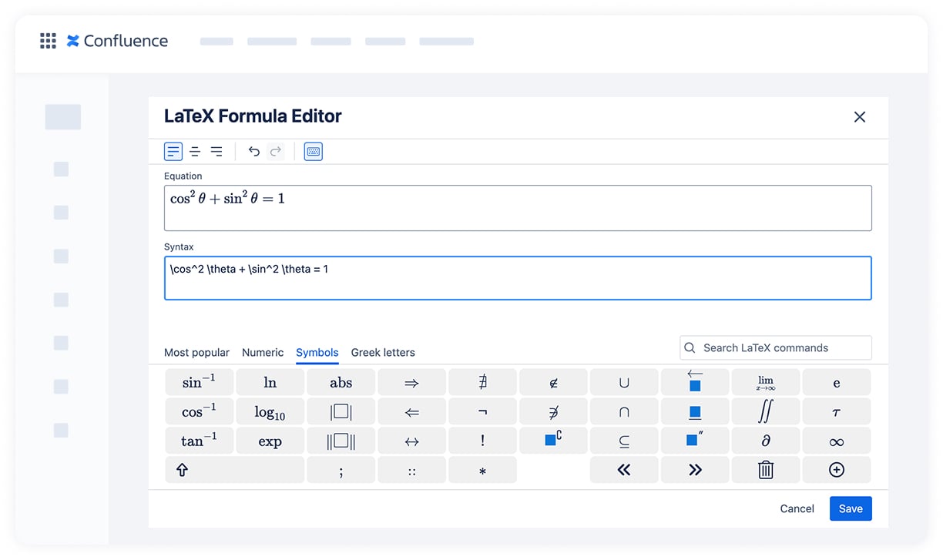Cancel the formula editor
This screenshot has width=943, height=560.
click(797, 508)
